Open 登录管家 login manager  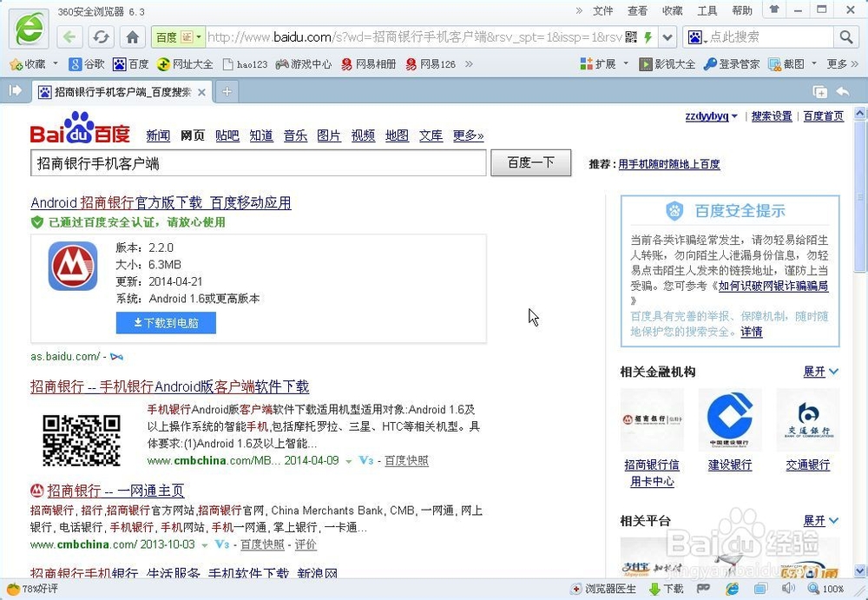[x=731, y=64]
